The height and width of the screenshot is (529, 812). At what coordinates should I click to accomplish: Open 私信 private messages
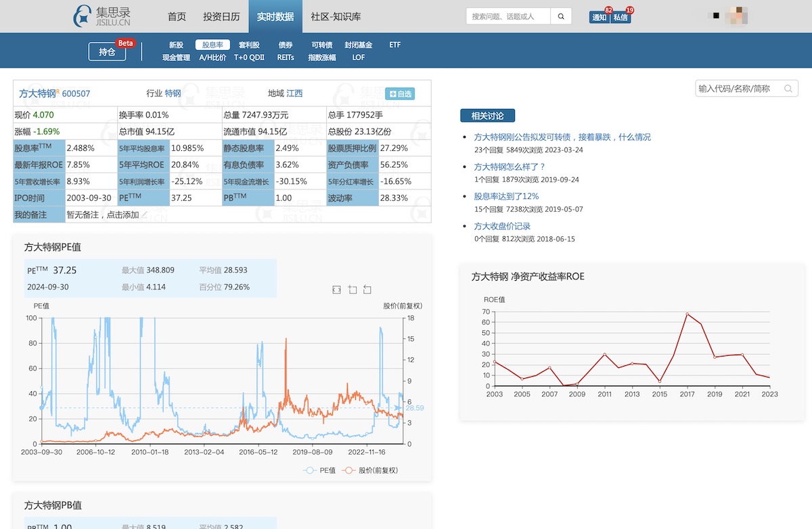click(621, 18)
